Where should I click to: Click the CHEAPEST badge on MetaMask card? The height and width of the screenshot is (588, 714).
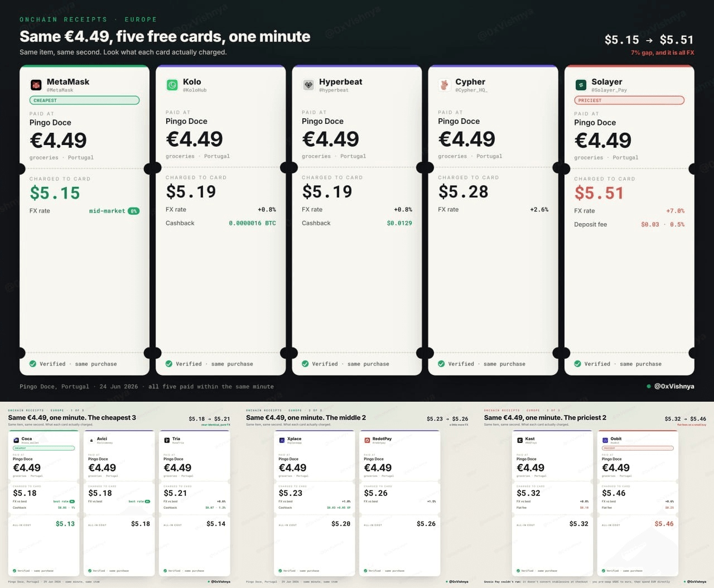click(84, 100)
